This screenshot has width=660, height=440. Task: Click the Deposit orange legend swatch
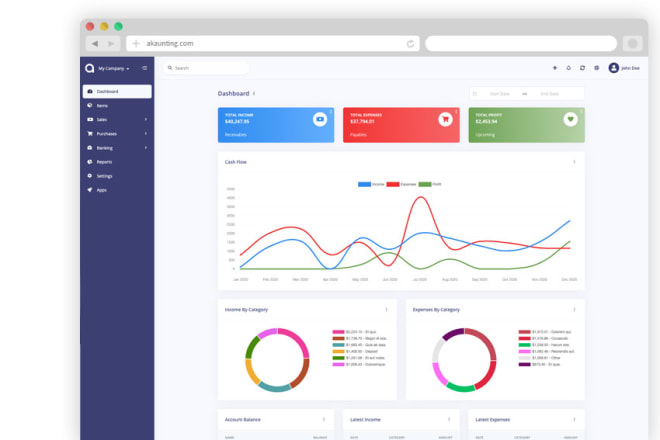pos(338,351)
